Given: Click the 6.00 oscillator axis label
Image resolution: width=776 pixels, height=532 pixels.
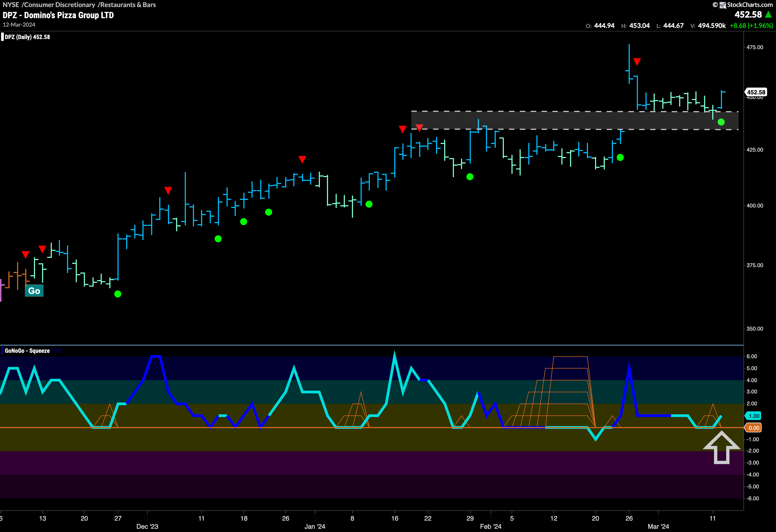Looking at the screenshot, I should click(752, 357).
